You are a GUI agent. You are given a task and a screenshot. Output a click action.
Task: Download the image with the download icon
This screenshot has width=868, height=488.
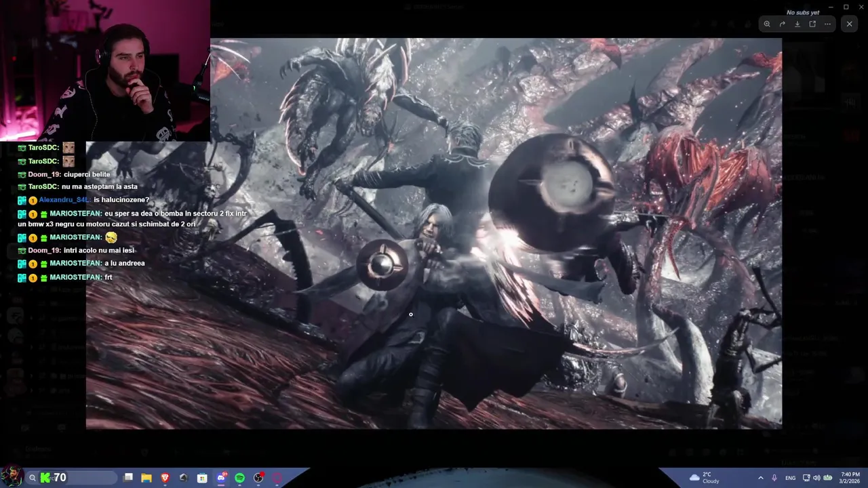797,24
